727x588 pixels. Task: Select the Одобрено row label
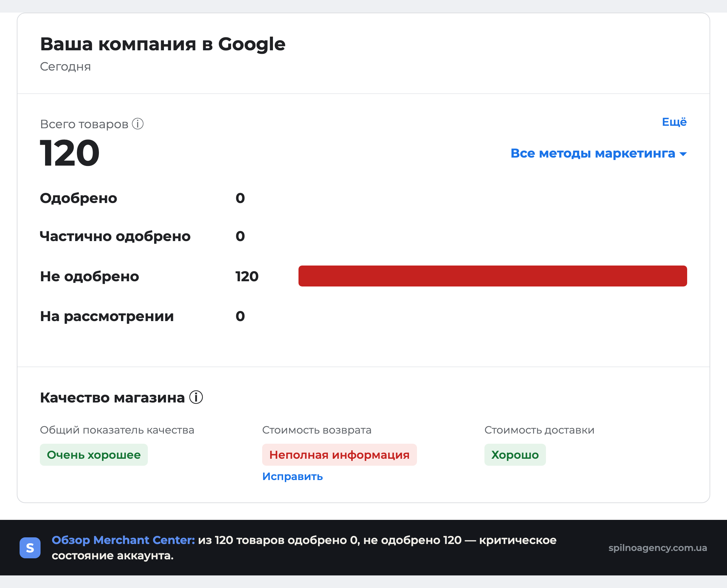coord(79,198)
